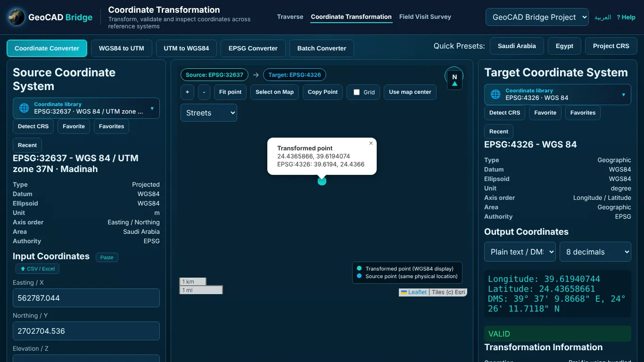The width and height of the screenshot is (644, 362).
Task: Click the Target: EPSG:4326 chip
Action: pos(295,74)
